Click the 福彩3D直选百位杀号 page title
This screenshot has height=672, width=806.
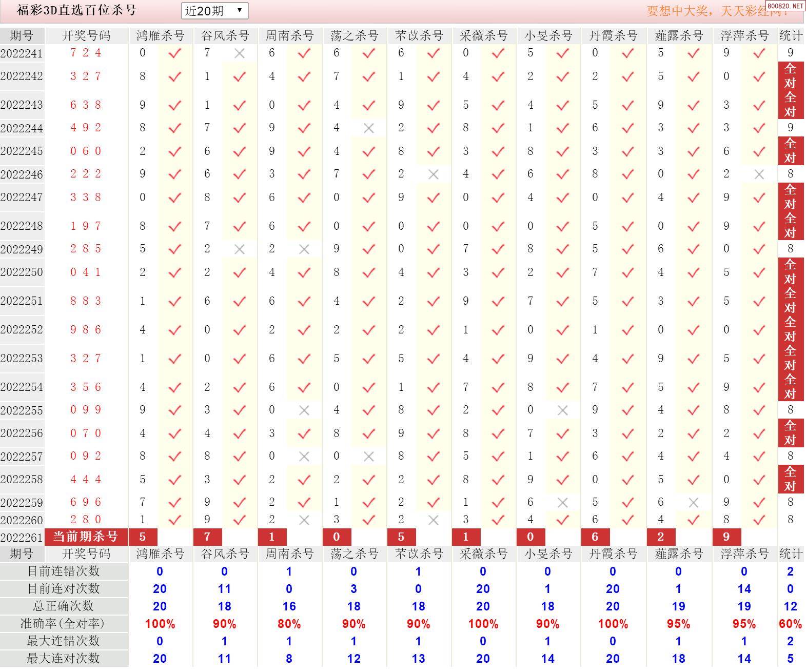(77, 10)
